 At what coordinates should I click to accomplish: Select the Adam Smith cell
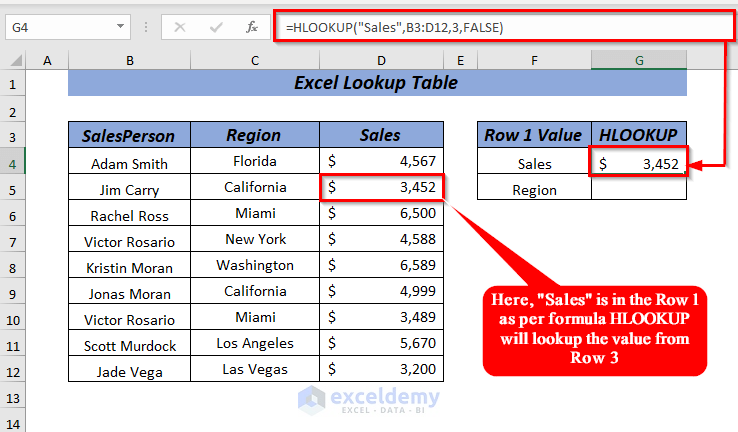point(129,161)
